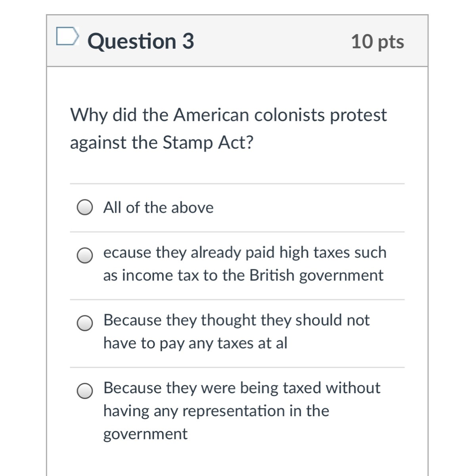Click the line "Why did the American colonists protest"
Viewport: 475px width, 476px height.
pyautogui.click(x=228, y=115)
